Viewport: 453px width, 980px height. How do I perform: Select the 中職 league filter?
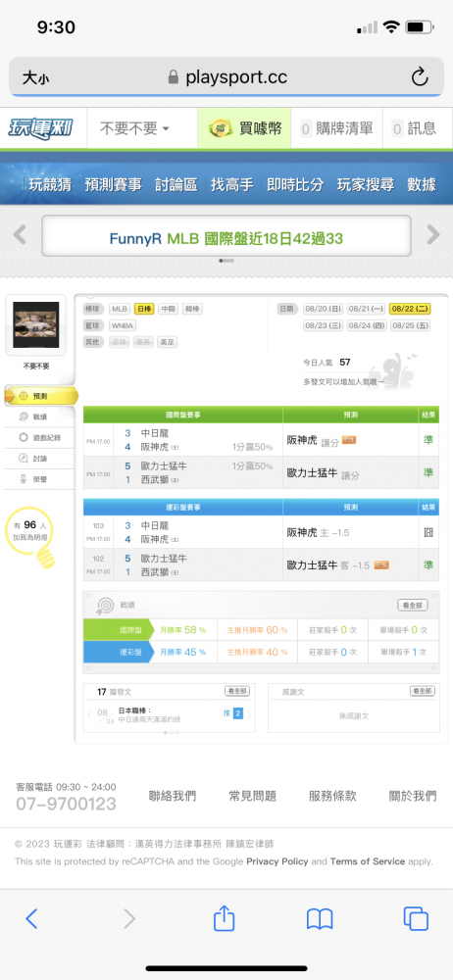pos(168,309)
